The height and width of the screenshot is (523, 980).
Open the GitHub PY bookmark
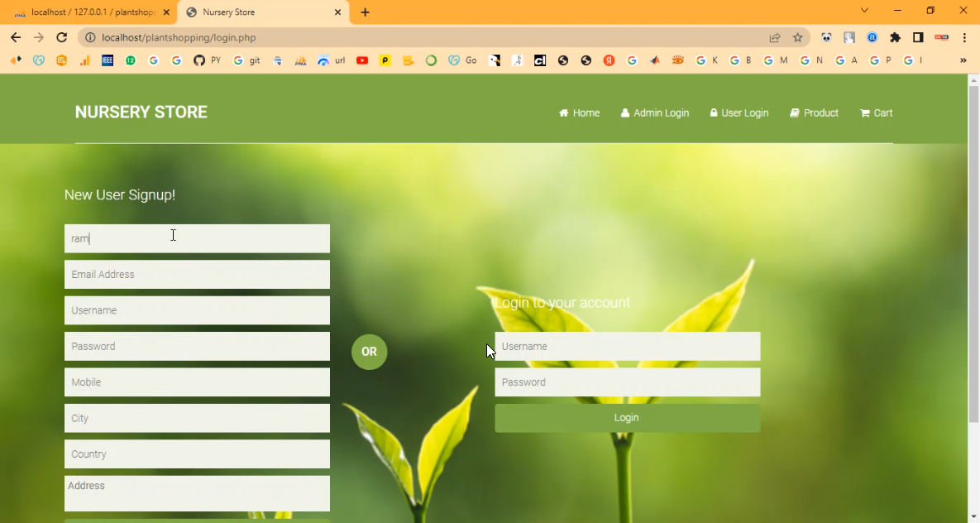[207, 60]
